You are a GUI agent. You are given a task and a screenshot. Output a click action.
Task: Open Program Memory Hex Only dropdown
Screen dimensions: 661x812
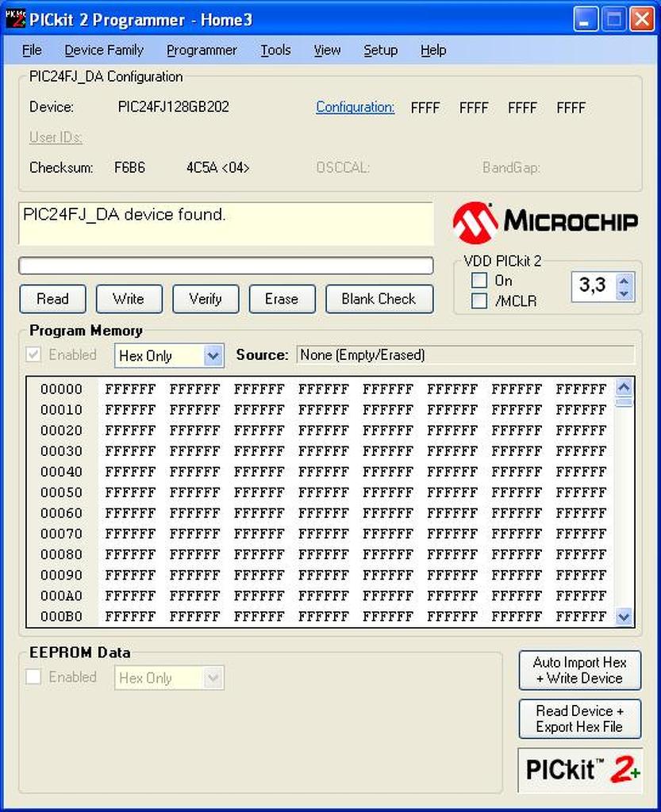coord(213,356)
